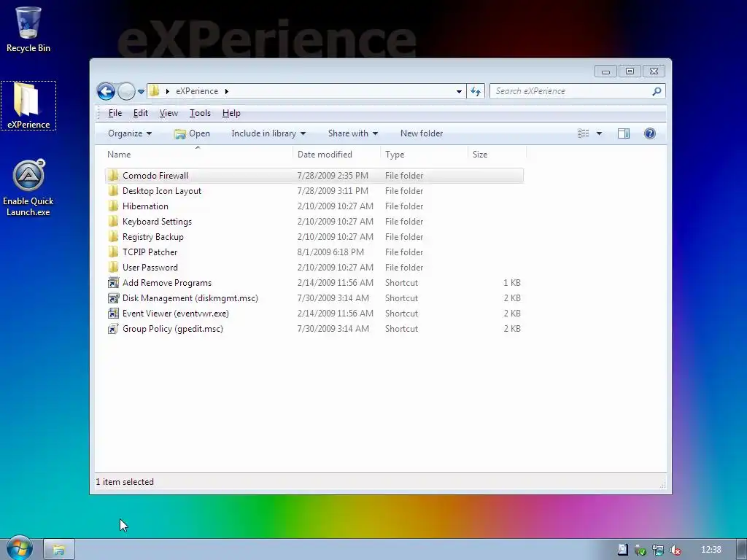Select the Hibernation folder icon

pos(113,206)
